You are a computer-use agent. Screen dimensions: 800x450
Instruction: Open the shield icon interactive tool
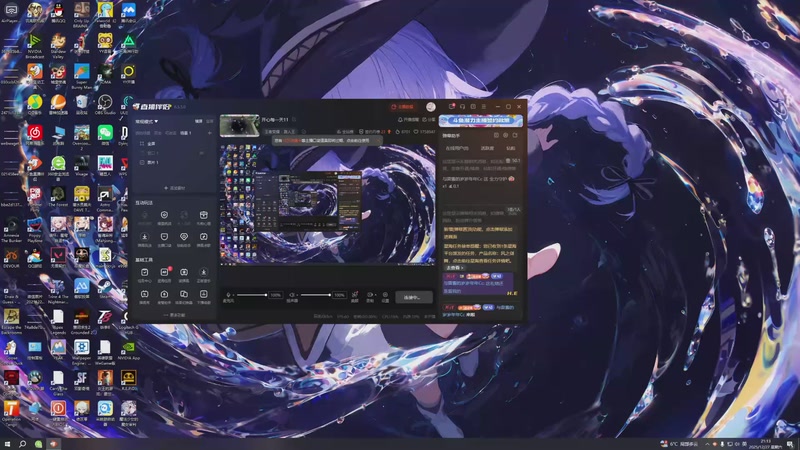pyautogui.click(x=164, y=238)
